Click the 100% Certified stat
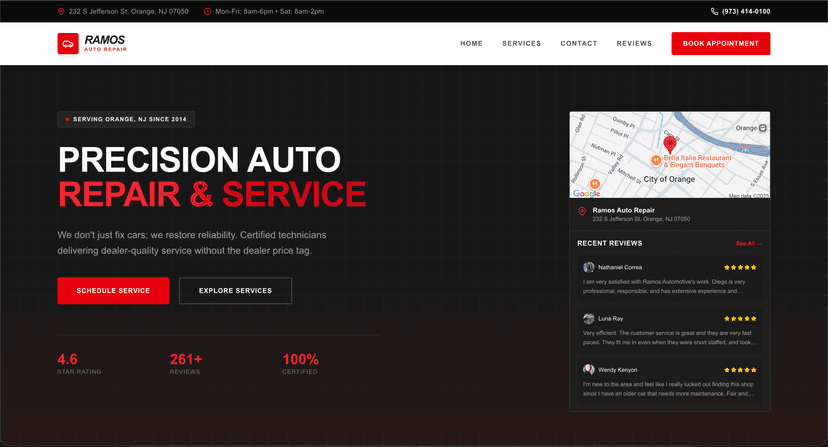828x447 pixels. 300,364
